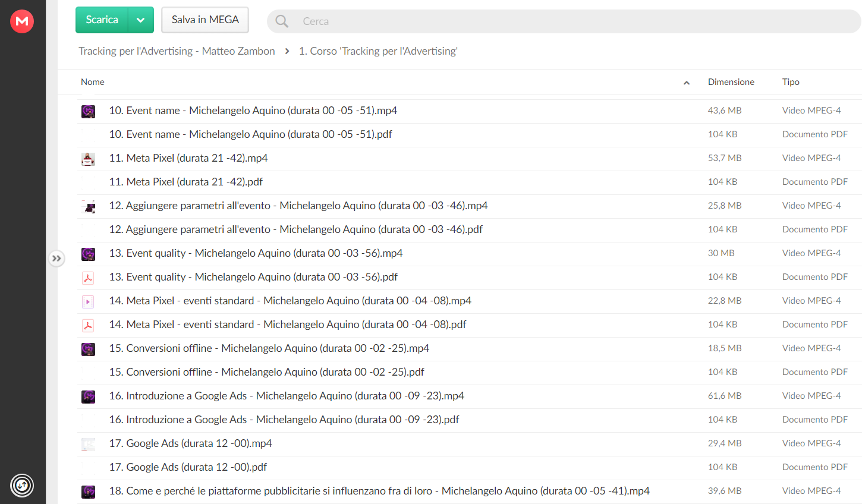Image resolution: width=862 pixels, height=504 pixels.
Task: Click thumbnail of 17. Google Ads mp4
Action: coord(88,444)
